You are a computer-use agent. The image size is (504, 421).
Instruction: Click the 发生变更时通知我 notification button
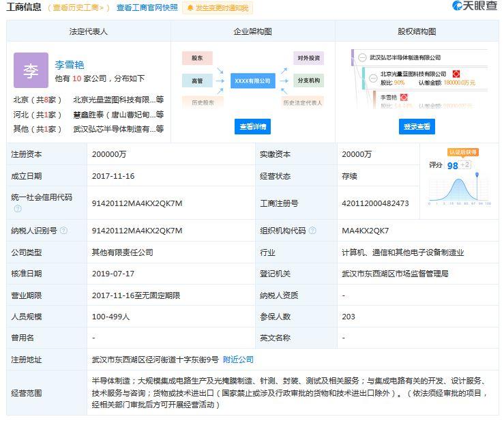pyautogui.click(x=218, y=8)
